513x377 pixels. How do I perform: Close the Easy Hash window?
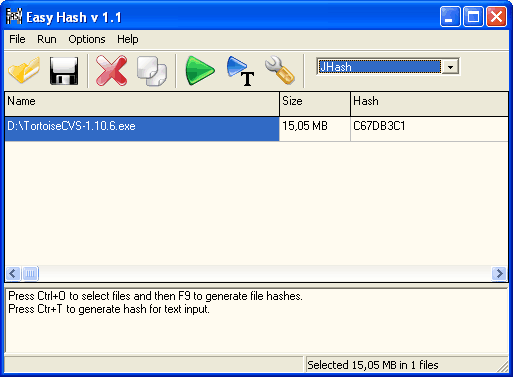[x=496, y=17]
